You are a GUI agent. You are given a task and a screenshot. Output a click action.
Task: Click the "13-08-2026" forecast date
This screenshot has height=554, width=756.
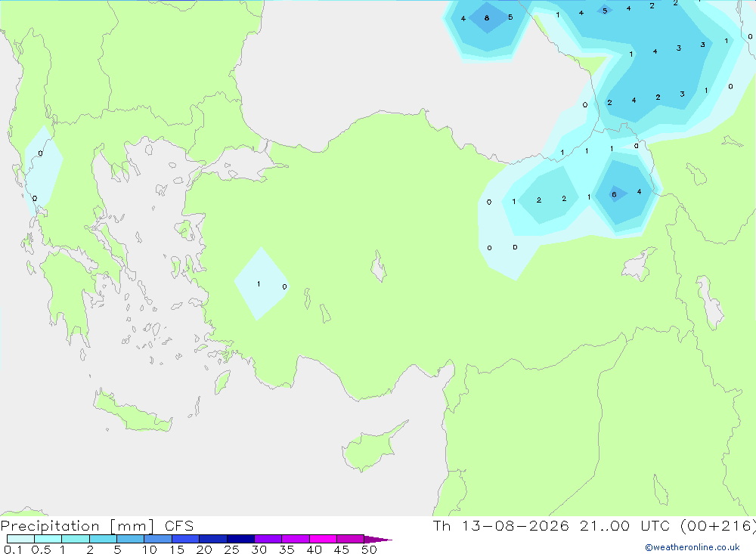pos(516,526)
